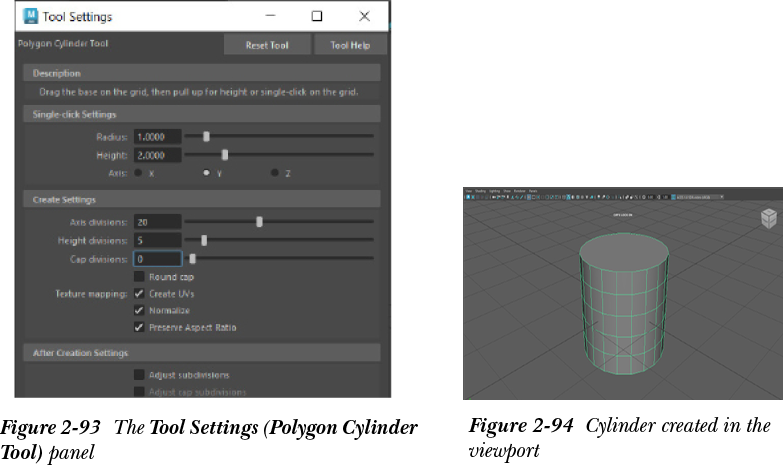783x467 pixels.
Task: Toggle the Preserve Aspect Ratio checkbox
Action: [139, 327]
